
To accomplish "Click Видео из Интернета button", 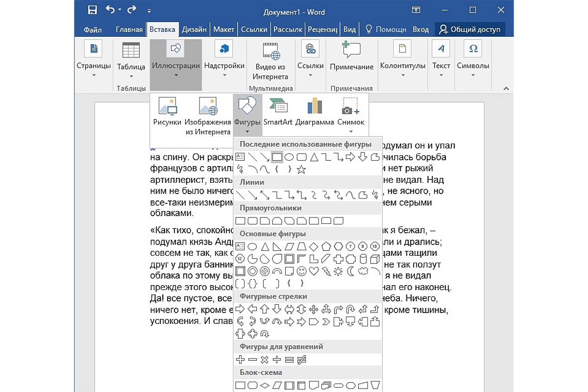I will (270, 61).
